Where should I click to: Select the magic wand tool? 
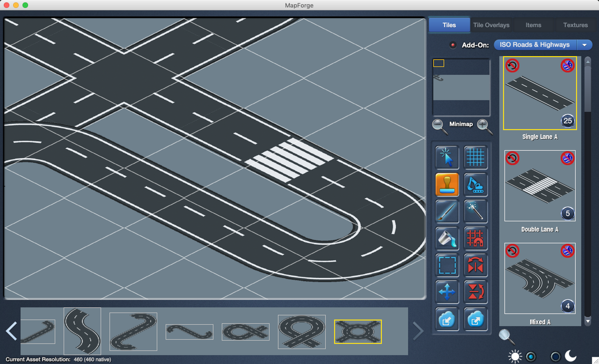click(x=475, y=211)
